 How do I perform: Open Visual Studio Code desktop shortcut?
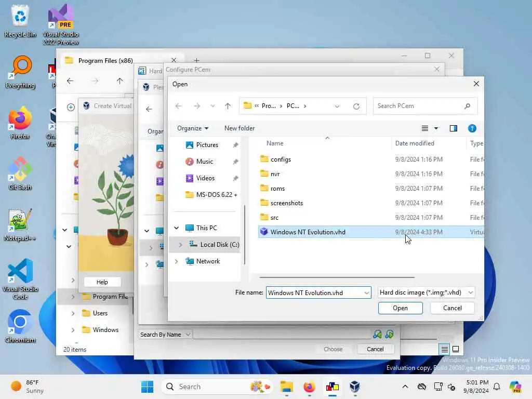click(20, 279)
